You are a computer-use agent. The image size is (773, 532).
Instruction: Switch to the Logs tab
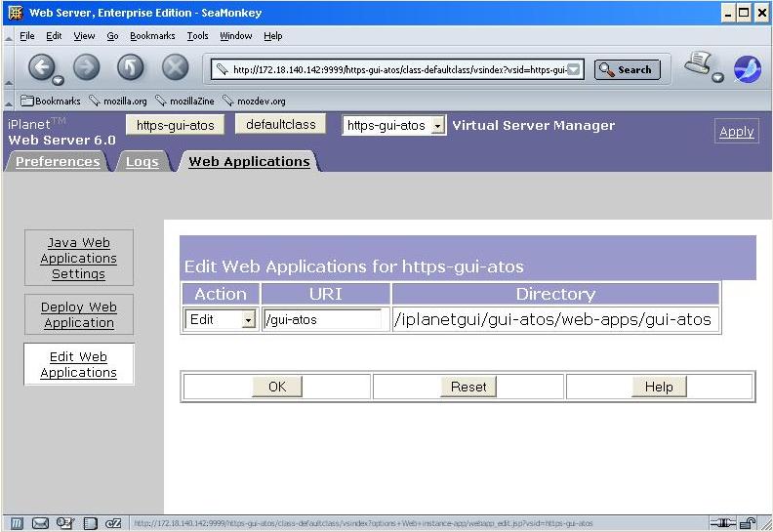142,162
